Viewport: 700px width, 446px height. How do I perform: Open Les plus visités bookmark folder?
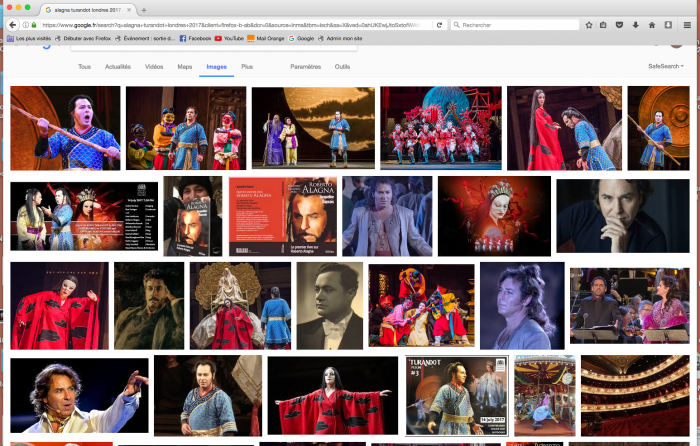click(29, 38)
